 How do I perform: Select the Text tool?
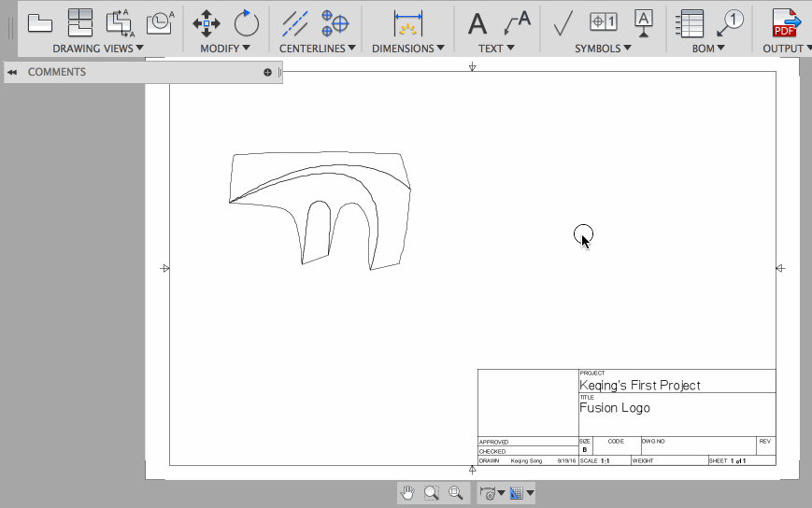click(x=477, y=22)
